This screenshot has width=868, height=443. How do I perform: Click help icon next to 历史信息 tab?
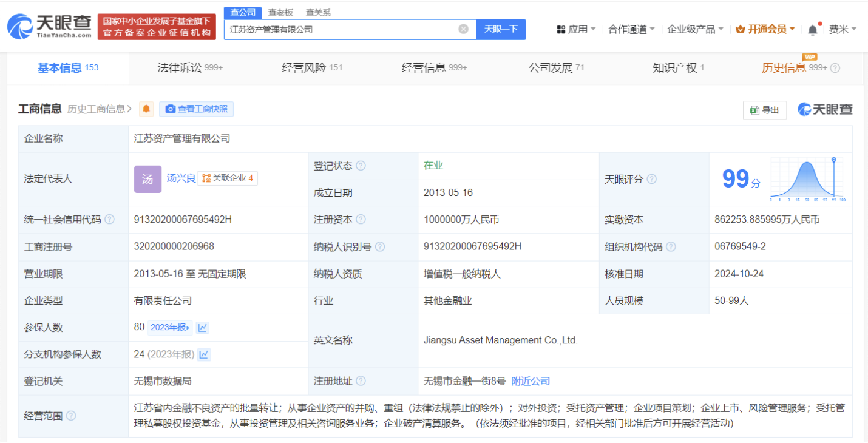click(x=835, y=68)
